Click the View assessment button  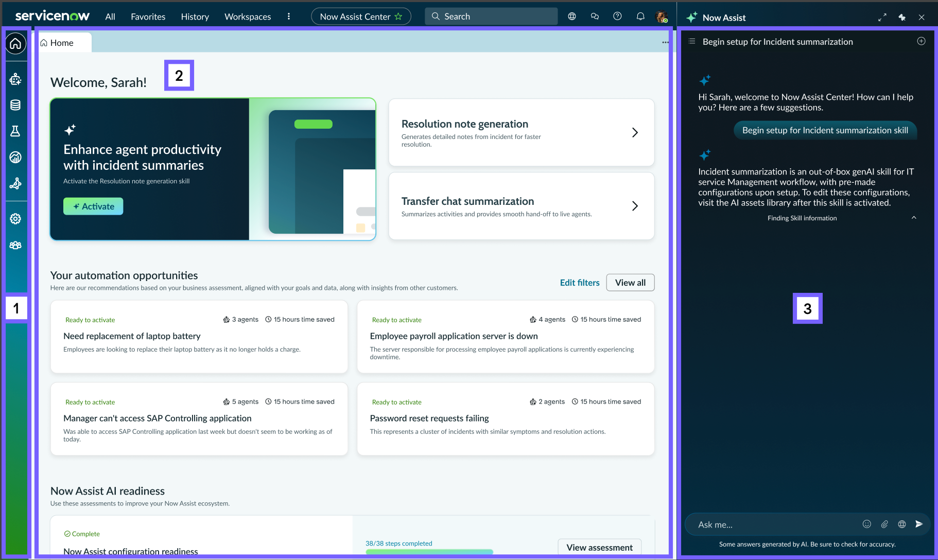[x=599, y=547]
